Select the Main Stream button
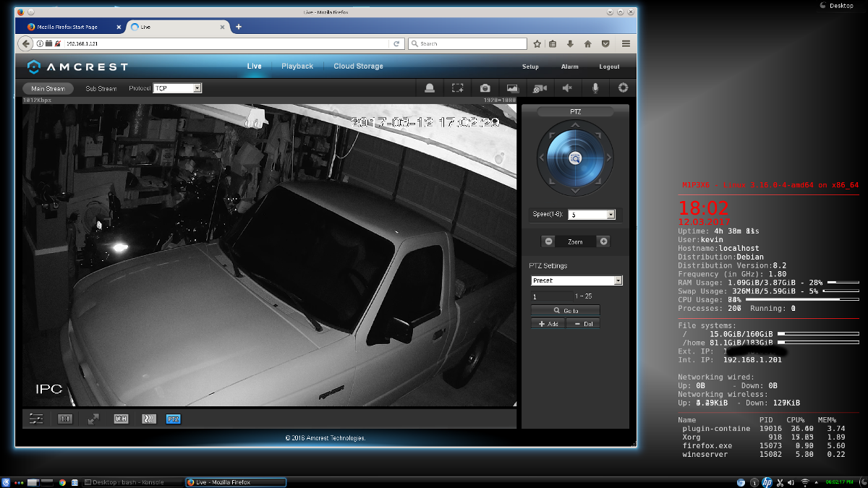The image size is (868, 488). 48,89
